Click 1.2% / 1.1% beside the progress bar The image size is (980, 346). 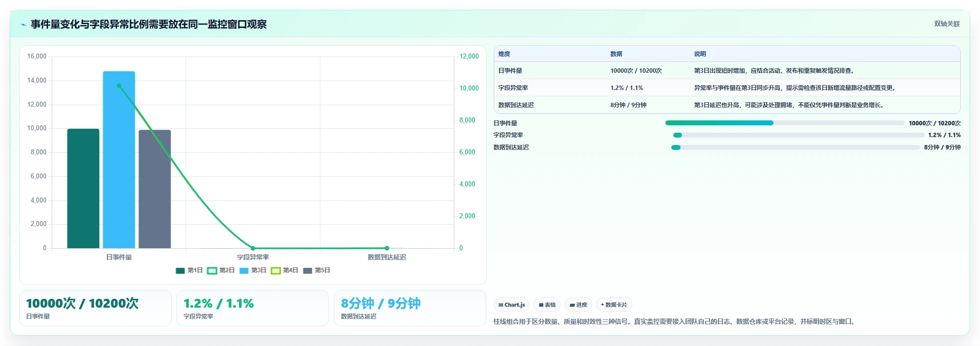coord(944,135)
